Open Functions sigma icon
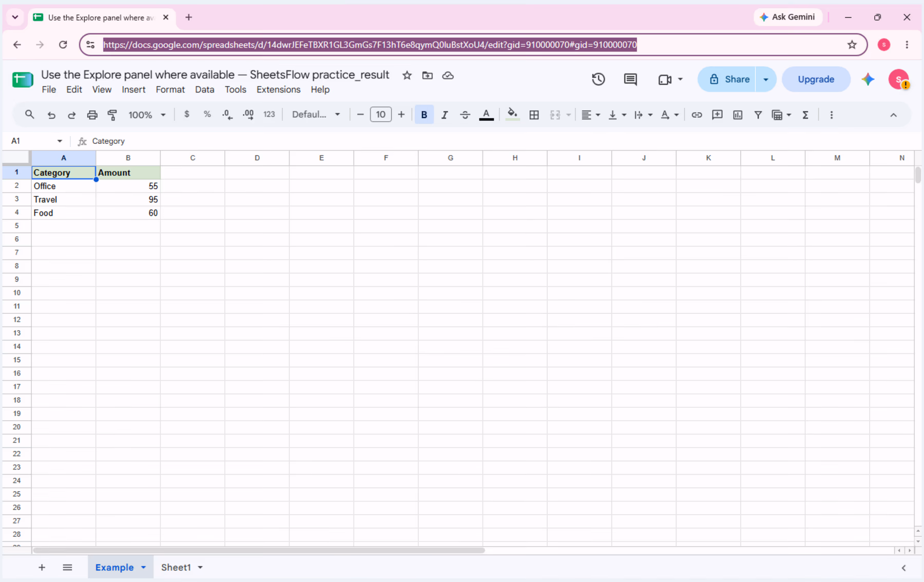Viewport: 924px width, 582px height. 805,115
